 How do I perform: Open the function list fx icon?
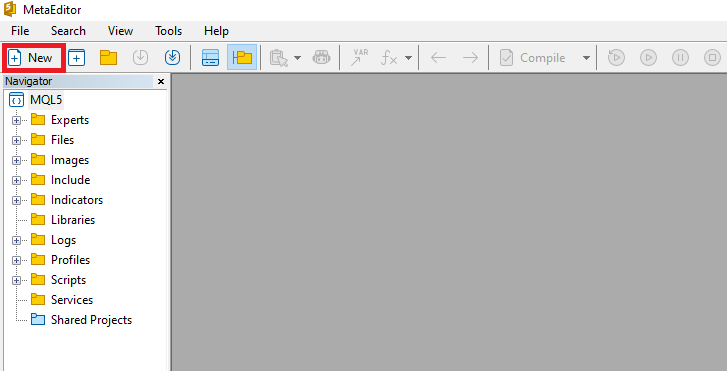[389, 58]
